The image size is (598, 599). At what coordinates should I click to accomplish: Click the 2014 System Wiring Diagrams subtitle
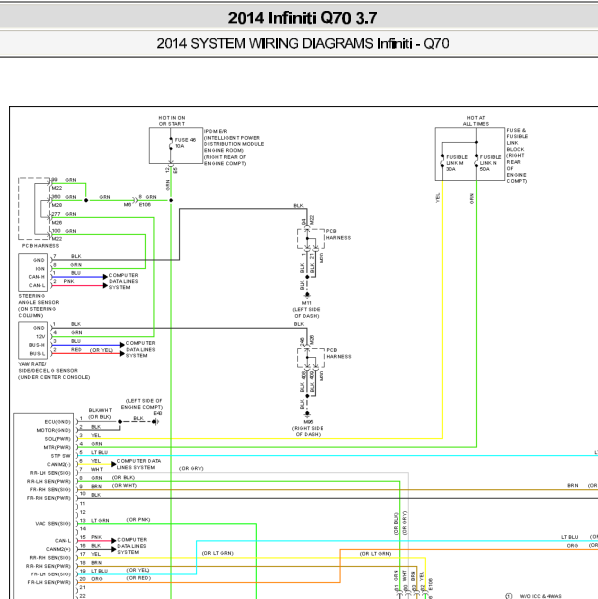303,44
